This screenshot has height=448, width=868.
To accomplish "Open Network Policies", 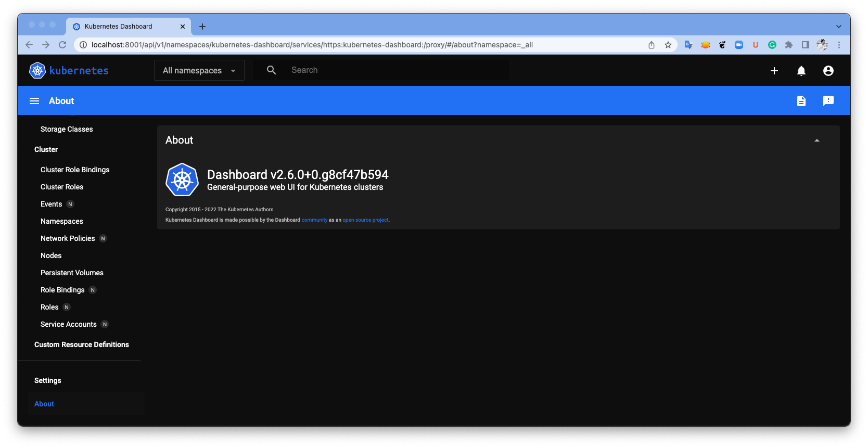I will pyautogui.click(x=68, y=238).
